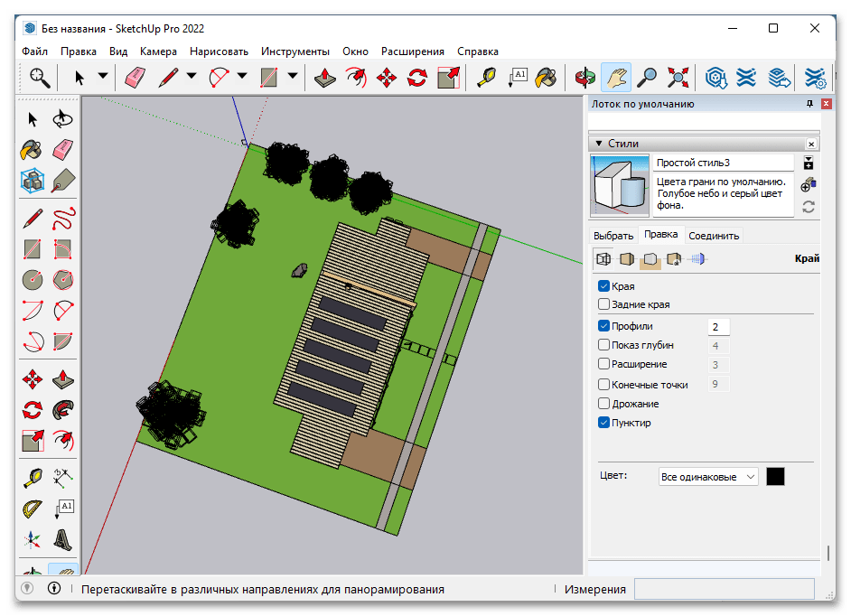Click the black edge color swatch
The height and width of the screenshot is (616, 851).
(775, 476)
